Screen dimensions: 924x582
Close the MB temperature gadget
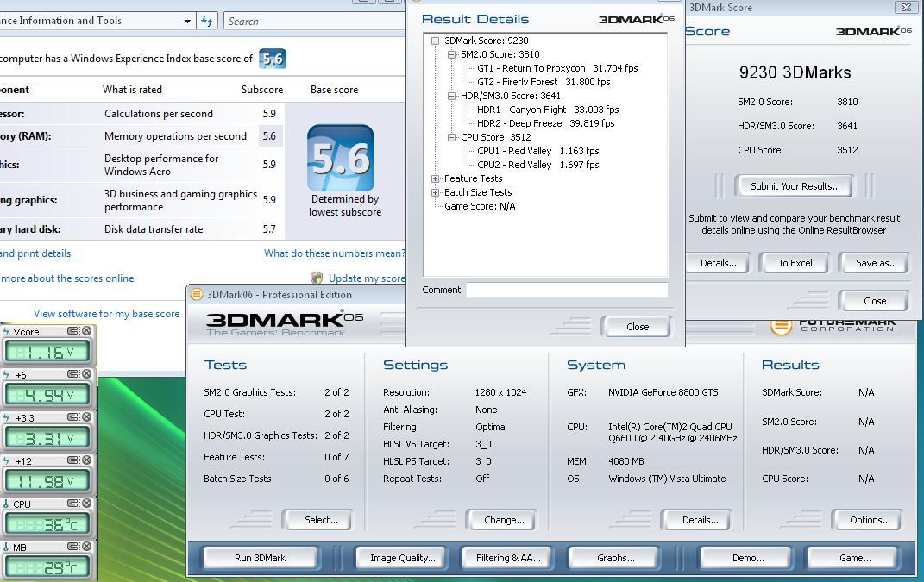pos(86,546)
